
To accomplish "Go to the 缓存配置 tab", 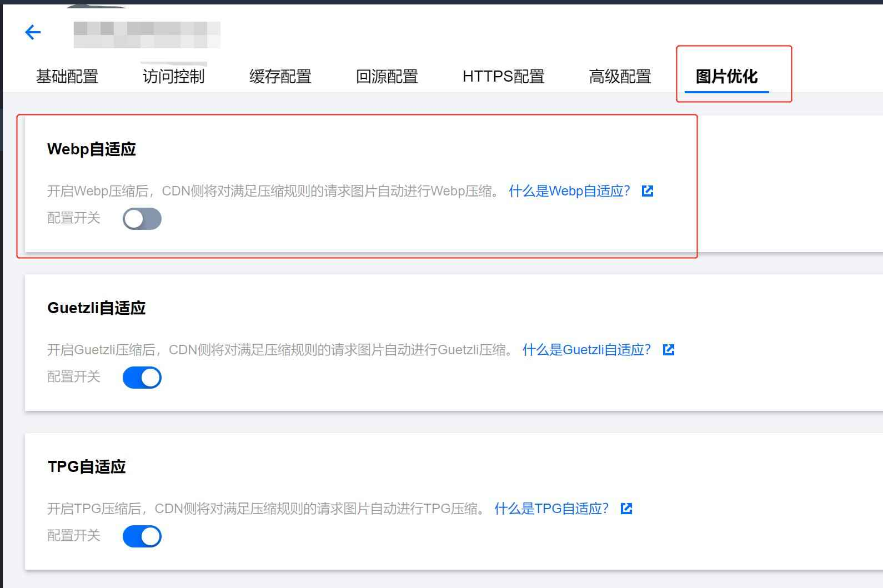I will 280,77.
